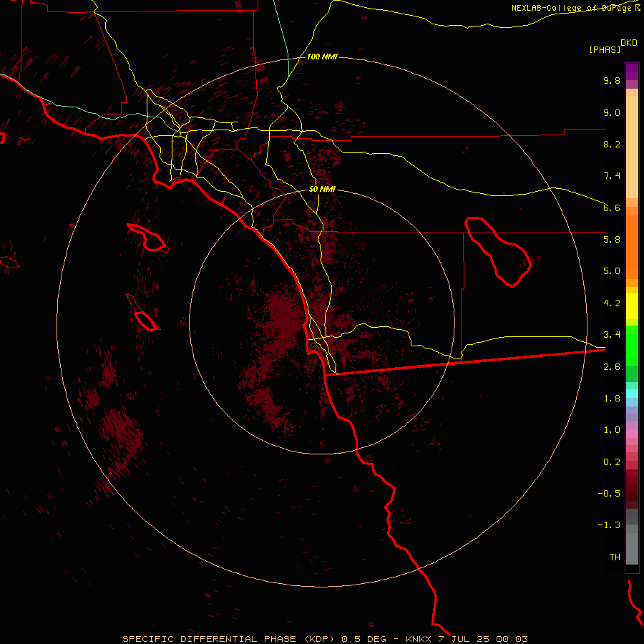Select the 4.2 value on the color scale
The height and width of the screenshot is (644, 644).
[612, 303]
